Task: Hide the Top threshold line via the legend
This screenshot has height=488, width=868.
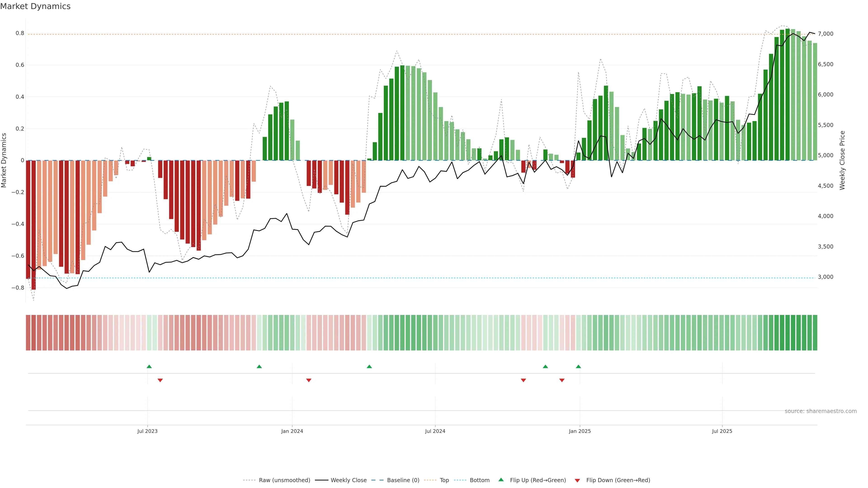Action: click(x=444, y=480)
